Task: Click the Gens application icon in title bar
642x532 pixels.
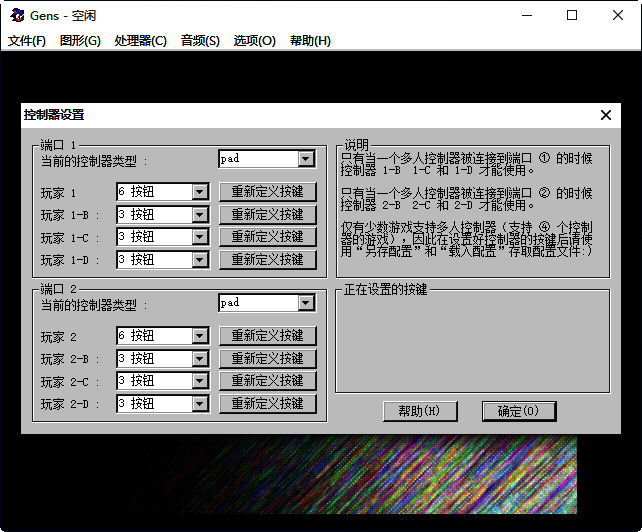Action: 17,15
